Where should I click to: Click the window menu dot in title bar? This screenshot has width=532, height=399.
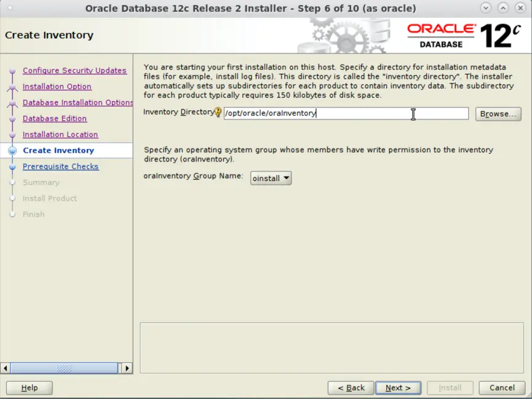(10, 7)
